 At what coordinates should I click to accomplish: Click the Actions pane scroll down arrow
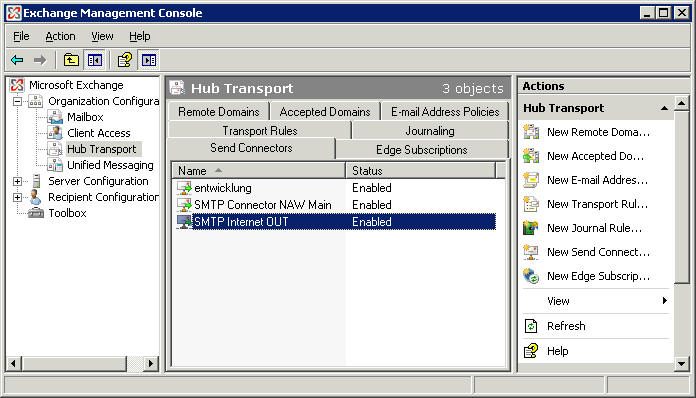click(x=681, y=364)
